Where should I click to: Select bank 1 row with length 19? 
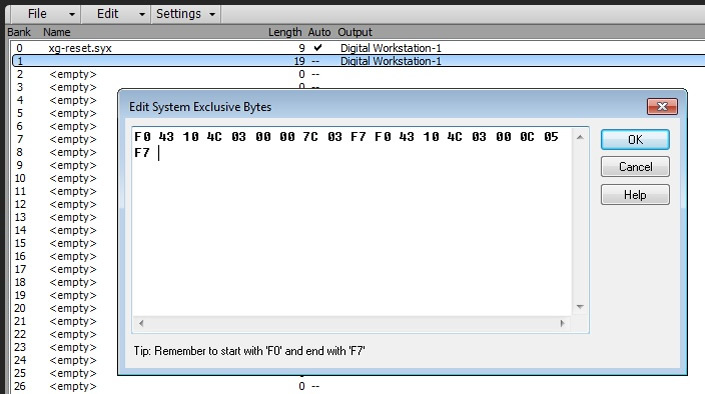[x=358, y=61]
